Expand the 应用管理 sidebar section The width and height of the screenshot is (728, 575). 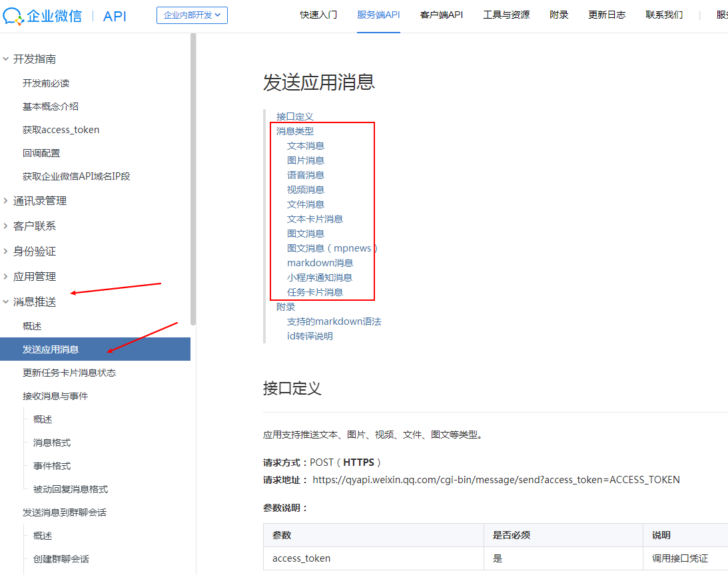pyautogui.click(x=34, y=276)
